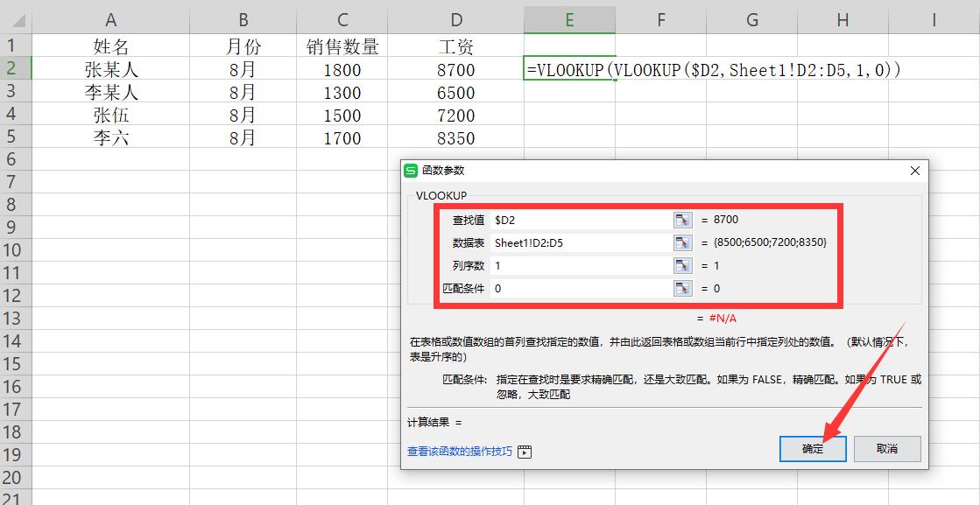Viewport: 980px width, 505px height.
Task: Select the cell with salary 8700
Action: pyautogui.click(x=455, y=67)
